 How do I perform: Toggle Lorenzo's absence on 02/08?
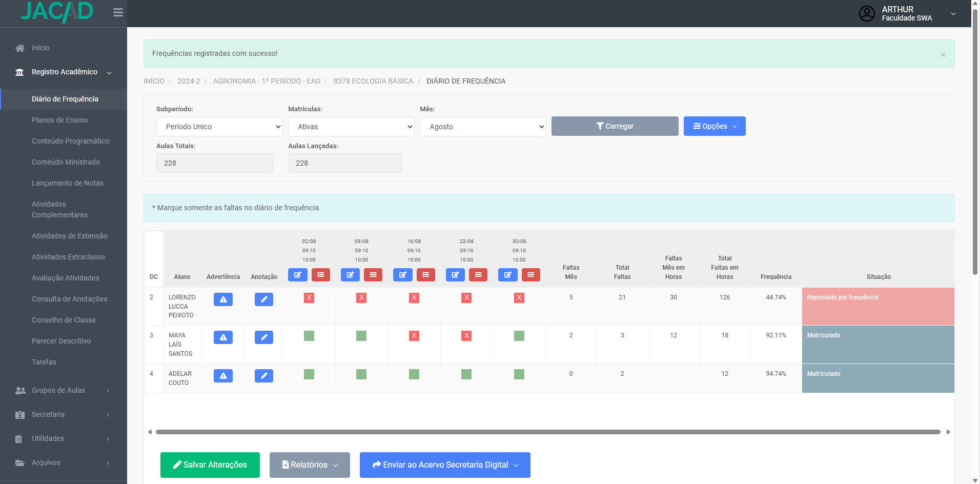point(309,298)
